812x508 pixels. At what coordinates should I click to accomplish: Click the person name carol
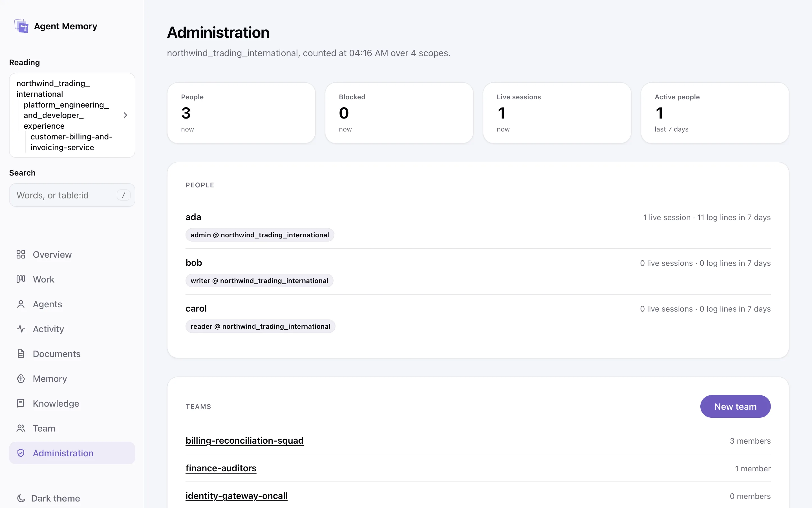click(196, 308)
